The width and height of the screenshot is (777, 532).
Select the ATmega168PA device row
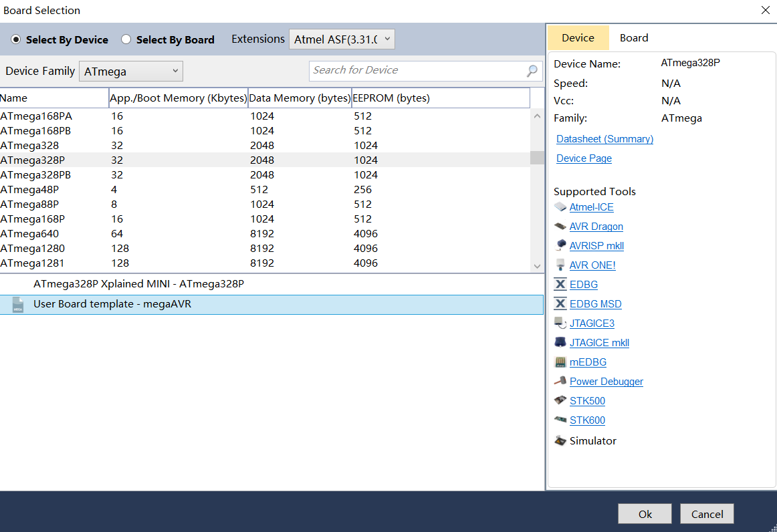(x=265, y=116)
